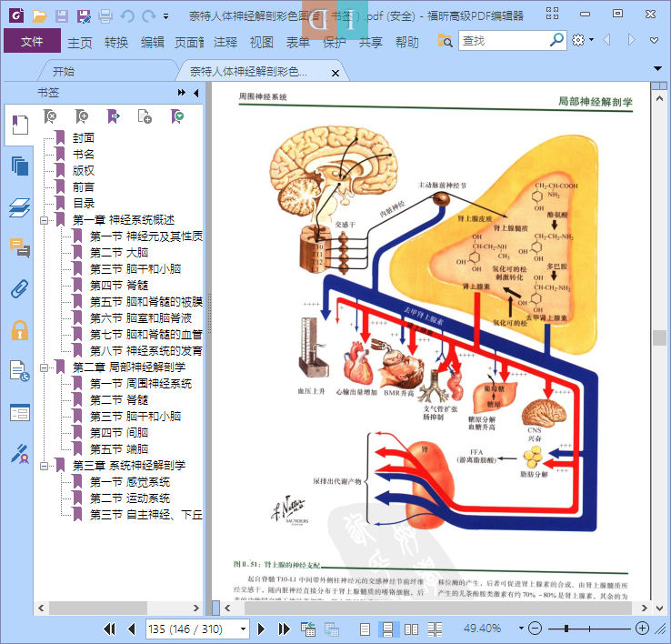Enable continuous page view
This screenshot has width=671, height=644.
(387, 629)
